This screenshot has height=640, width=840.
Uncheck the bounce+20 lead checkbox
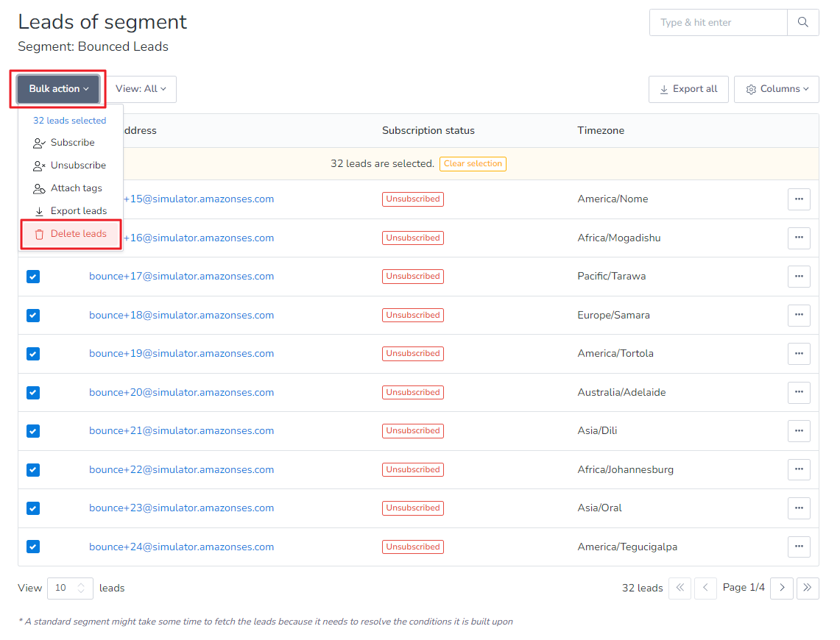tap(33, 392)
